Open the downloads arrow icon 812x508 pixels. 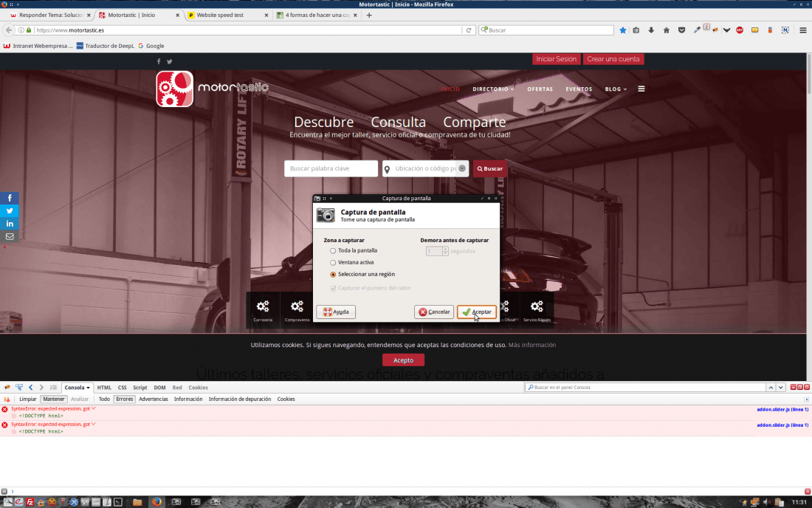click(651, 30)
